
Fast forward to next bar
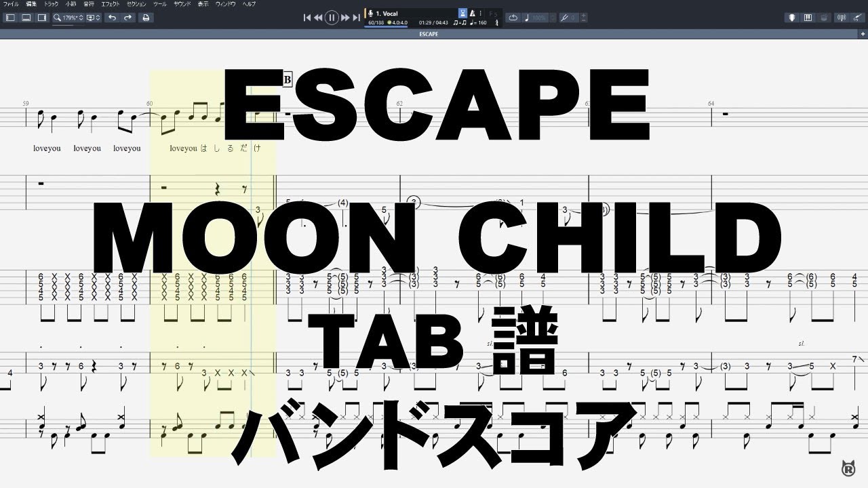pos(345,18)
